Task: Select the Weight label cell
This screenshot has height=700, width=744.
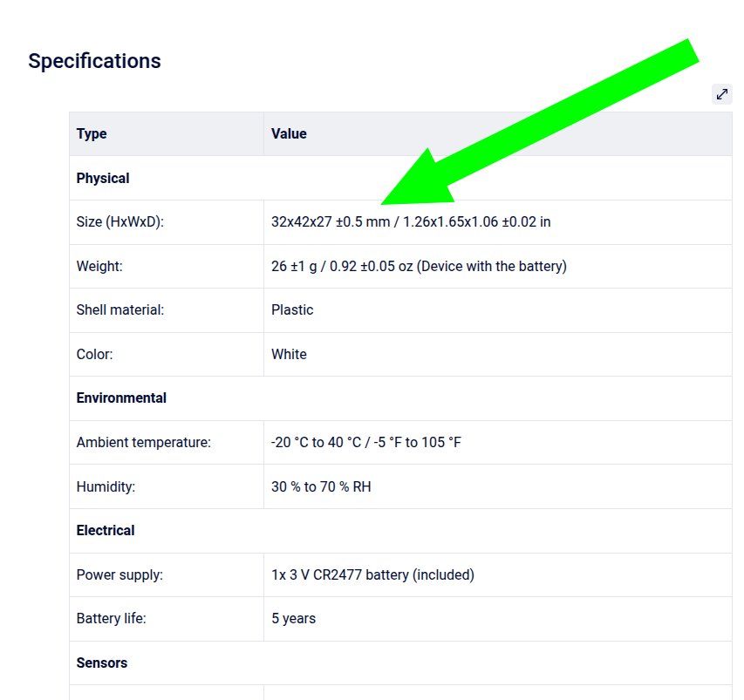Action: click(167, 266)
